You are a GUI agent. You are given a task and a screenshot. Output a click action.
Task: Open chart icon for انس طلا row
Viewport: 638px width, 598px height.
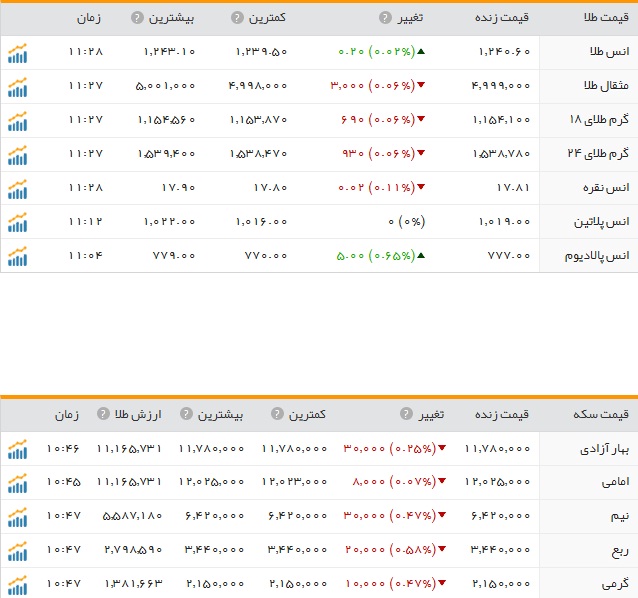(17, 53)
